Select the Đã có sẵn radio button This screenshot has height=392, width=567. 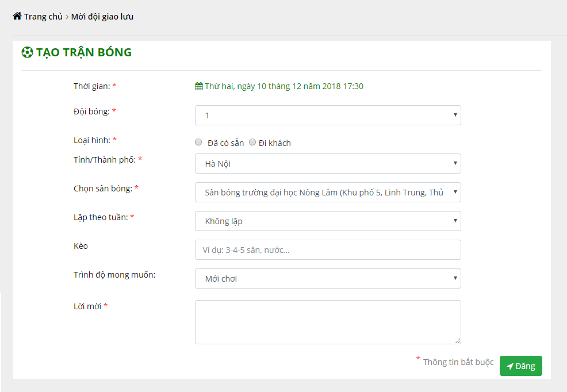click(198, 143)
